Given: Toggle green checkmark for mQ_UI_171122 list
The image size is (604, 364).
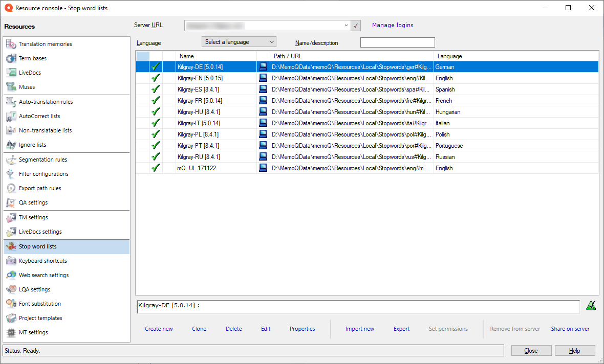Looking at the screenshot, I should coord(156,168).
